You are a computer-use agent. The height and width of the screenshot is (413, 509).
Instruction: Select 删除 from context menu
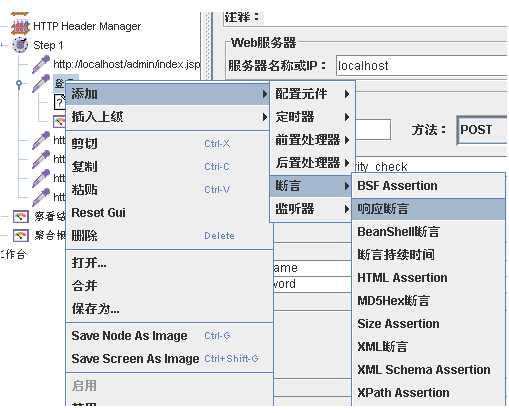[169, 236]
